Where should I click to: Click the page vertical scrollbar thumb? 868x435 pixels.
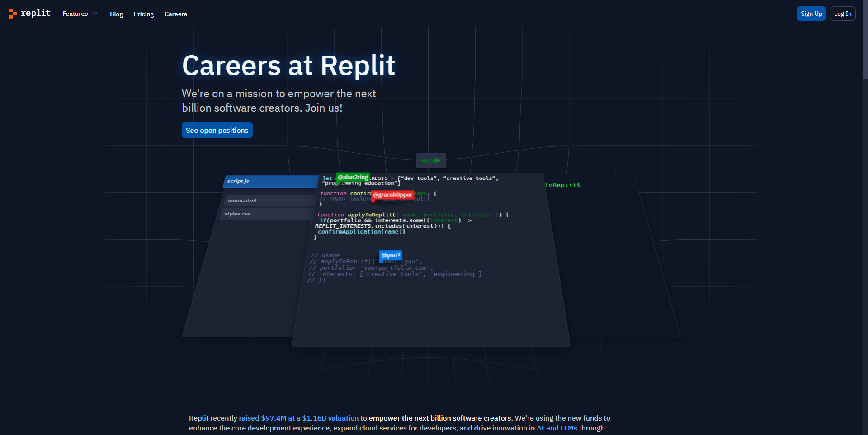coord(865,40)
